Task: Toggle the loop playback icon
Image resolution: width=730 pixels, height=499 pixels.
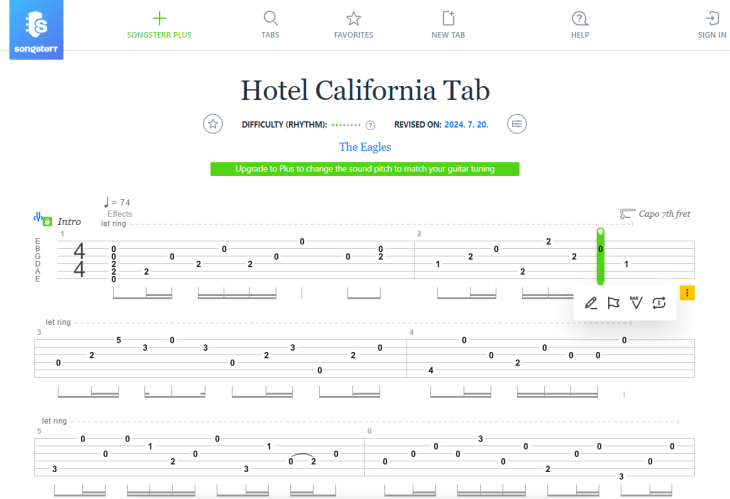Action: click(x=659, y=303)
